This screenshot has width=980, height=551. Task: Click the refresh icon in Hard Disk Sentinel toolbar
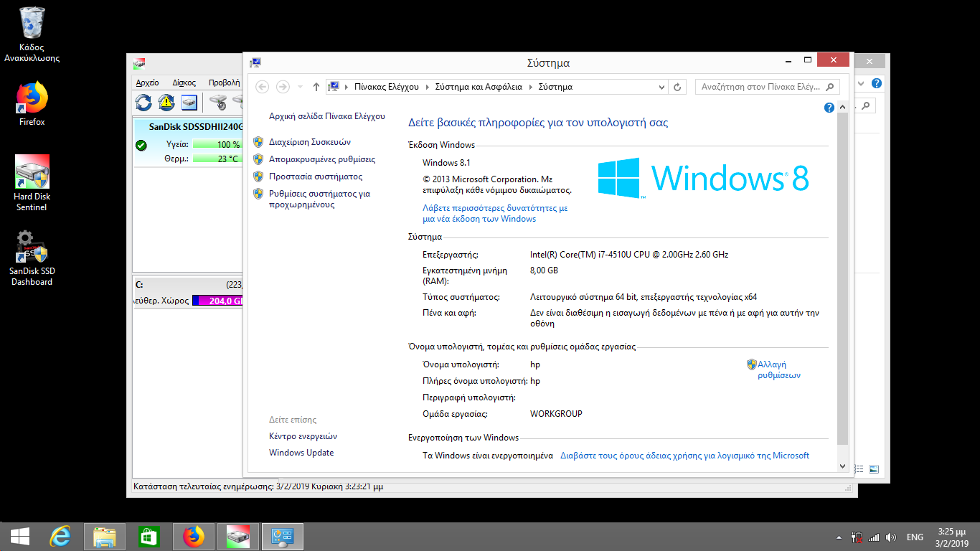tap(143, 103)
